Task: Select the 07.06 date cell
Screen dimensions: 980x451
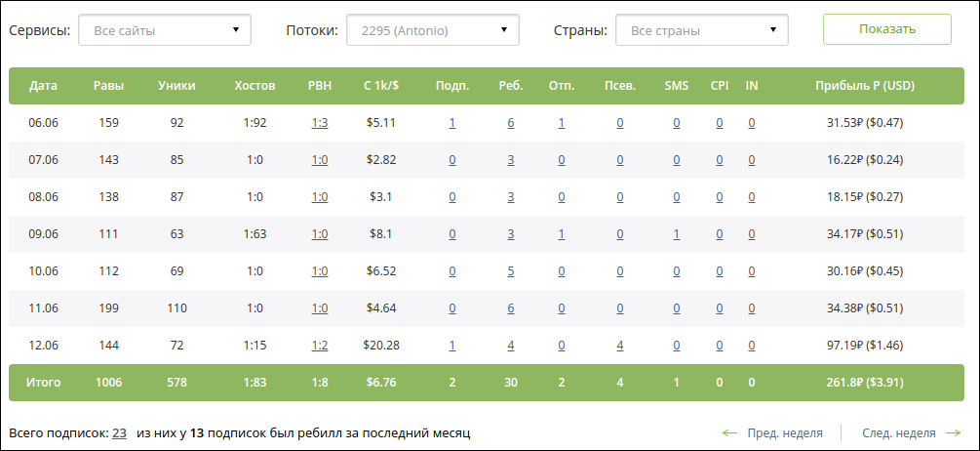Action: click(x=43, y=160)
